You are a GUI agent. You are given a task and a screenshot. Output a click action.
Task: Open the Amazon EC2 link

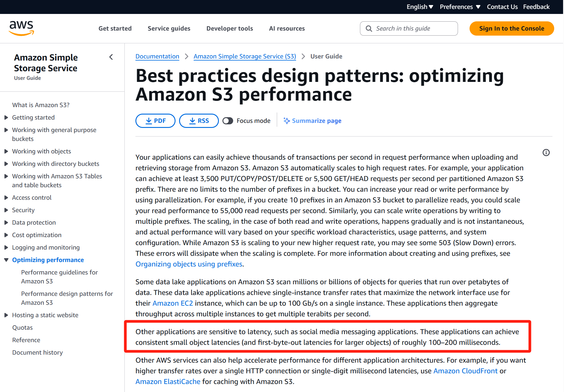click(173, 303)
